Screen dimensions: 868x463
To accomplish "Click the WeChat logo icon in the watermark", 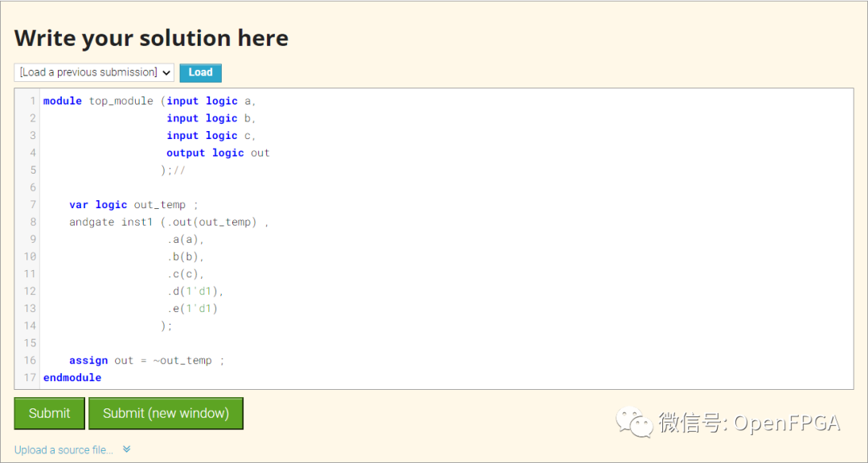I will (x=634, y=422).
